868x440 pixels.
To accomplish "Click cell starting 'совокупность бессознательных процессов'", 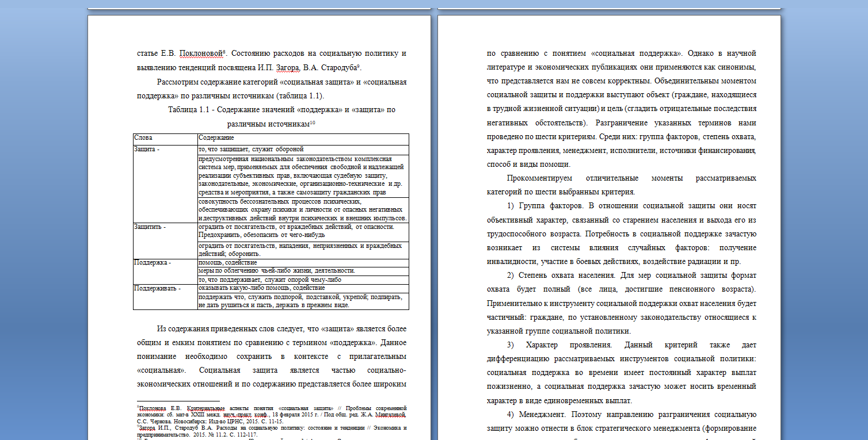I will (x=303, y=210).
